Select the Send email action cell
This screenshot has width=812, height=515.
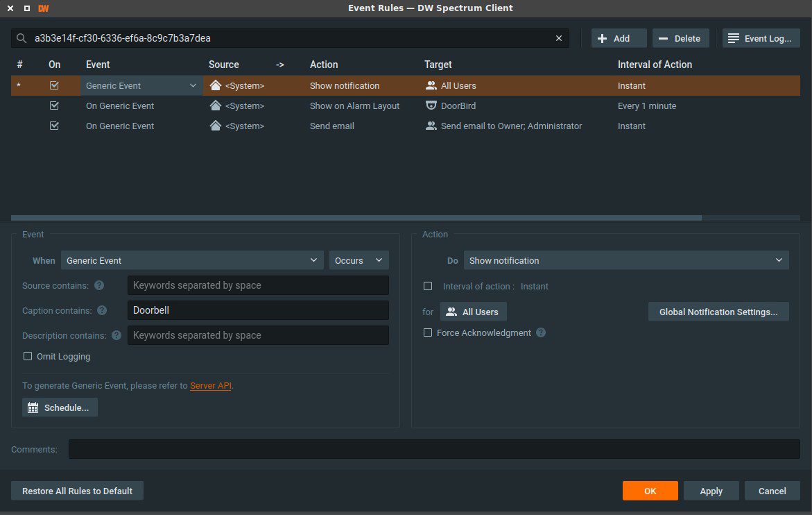click(332, 126)
